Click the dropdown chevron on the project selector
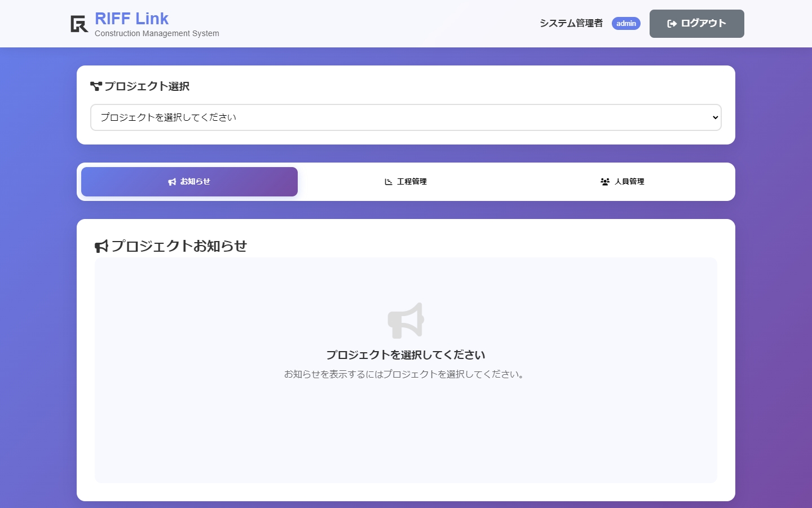This screenshot has width=812, height=508. [x=713, y=117]
